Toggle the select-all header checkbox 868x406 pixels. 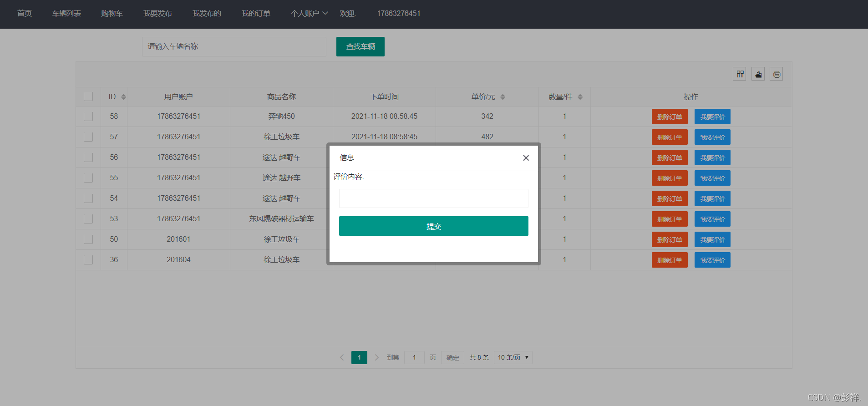pyautogui.click(x=88, y=96)
